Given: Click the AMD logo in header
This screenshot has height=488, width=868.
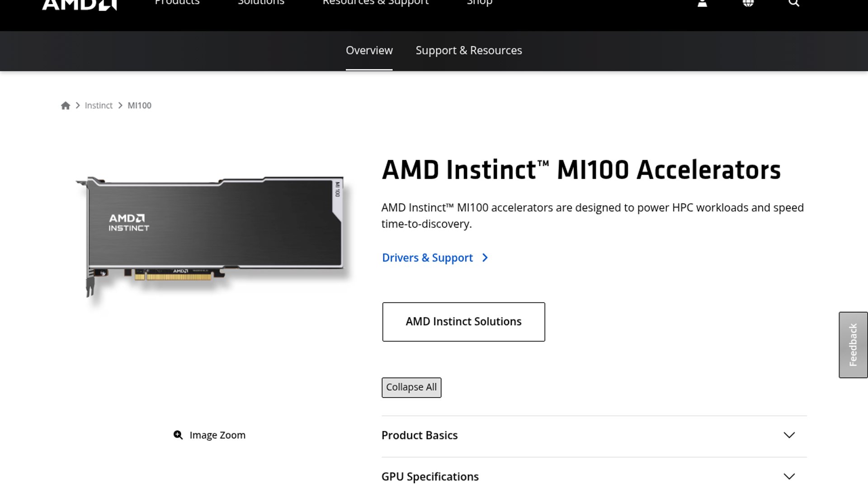Looking at the screenshot, I should coord(79,5).
